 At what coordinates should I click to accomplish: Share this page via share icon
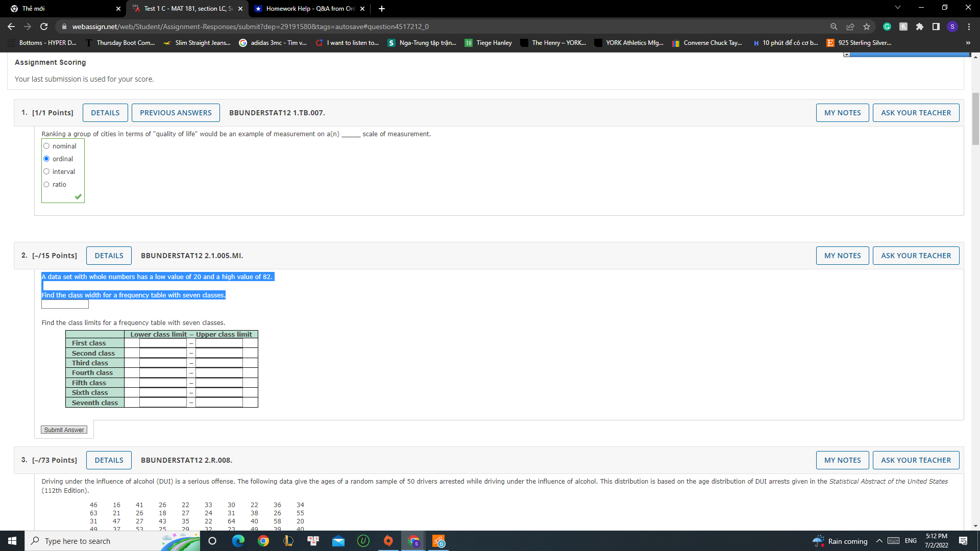[850, 27]
